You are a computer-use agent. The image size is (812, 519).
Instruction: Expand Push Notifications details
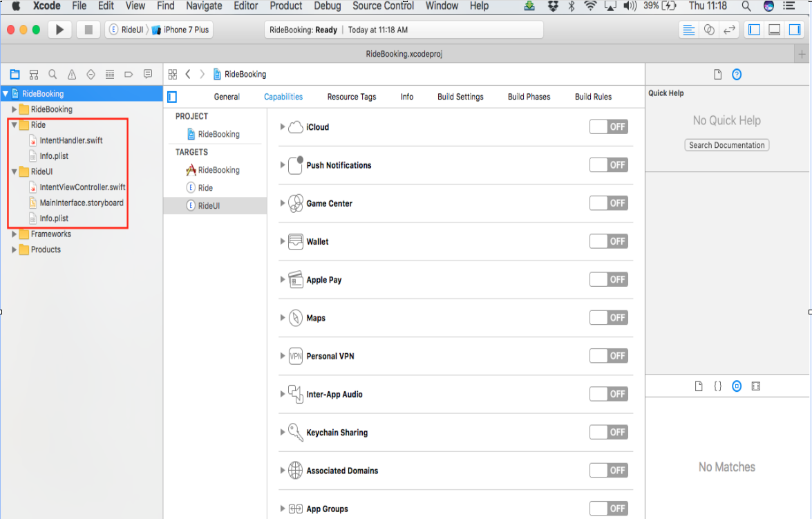(x=282, y=165)
